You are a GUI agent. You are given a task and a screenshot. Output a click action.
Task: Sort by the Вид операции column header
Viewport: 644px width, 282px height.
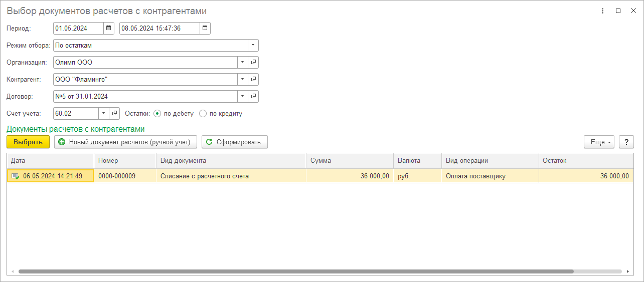[490, 161]
